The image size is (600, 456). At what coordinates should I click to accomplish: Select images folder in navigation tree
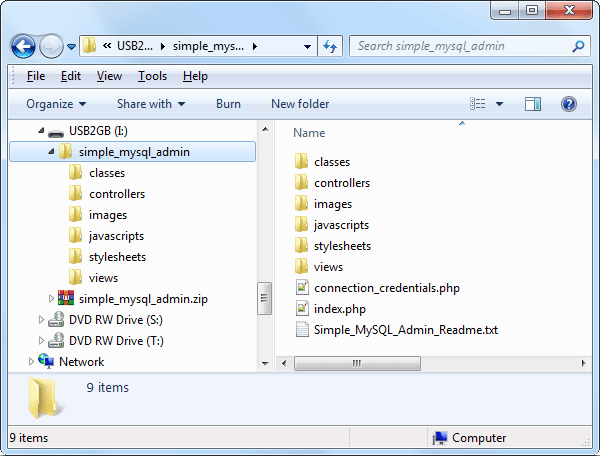click(x=108, y=215)
